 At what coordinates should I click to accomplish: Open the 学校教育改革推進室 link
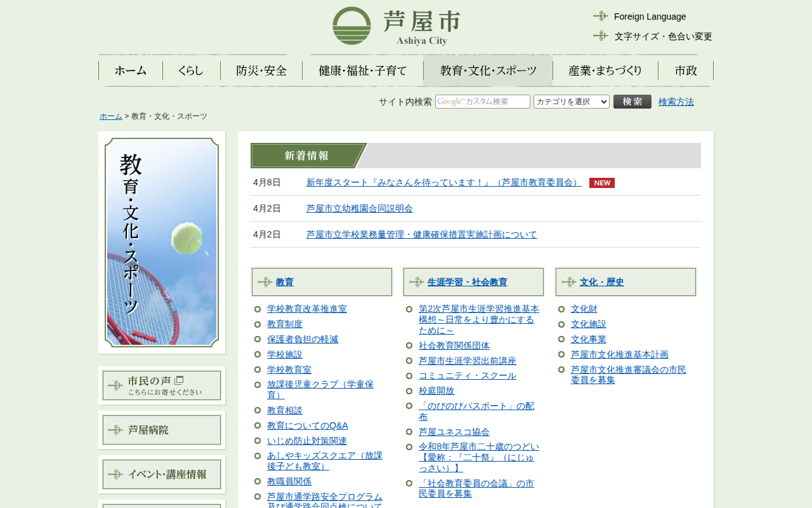click(x=307, y=309)
